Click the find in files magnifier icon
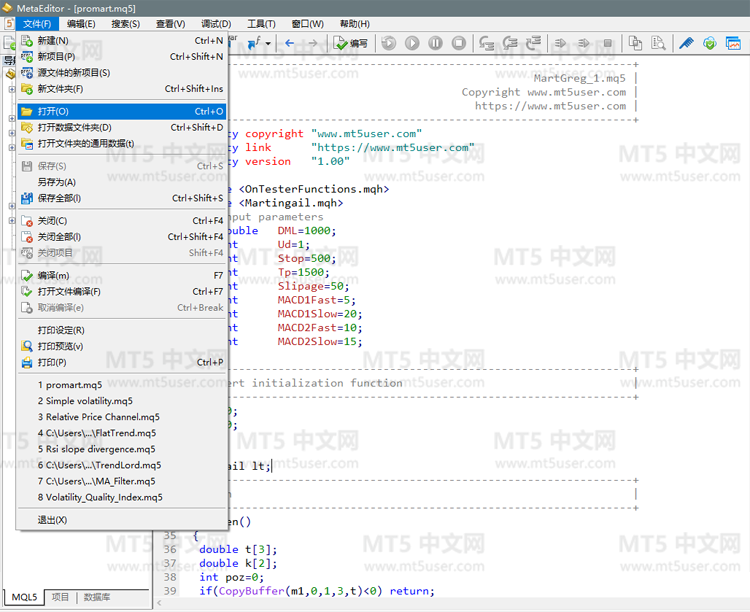The height and width of the screenshot is (612, 750). coord(659,44)
